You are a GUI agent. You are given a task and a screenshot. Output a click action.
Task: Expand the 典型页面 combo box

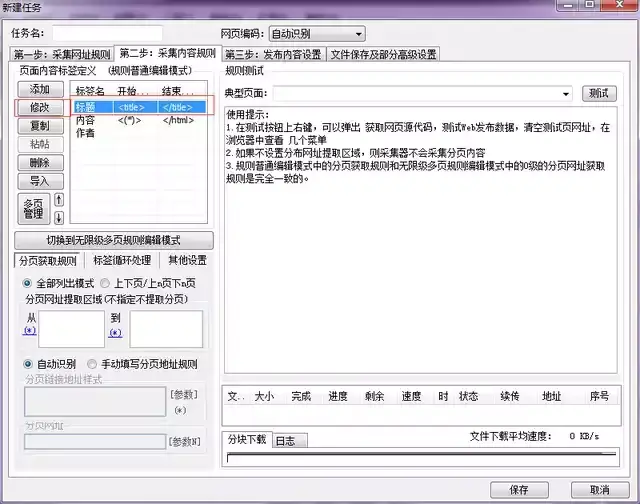pos(566,94)
